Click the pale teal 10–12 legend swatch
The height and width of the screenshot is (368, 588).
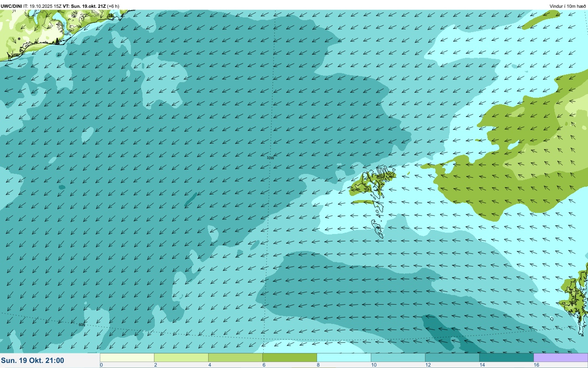pos(398,357)
